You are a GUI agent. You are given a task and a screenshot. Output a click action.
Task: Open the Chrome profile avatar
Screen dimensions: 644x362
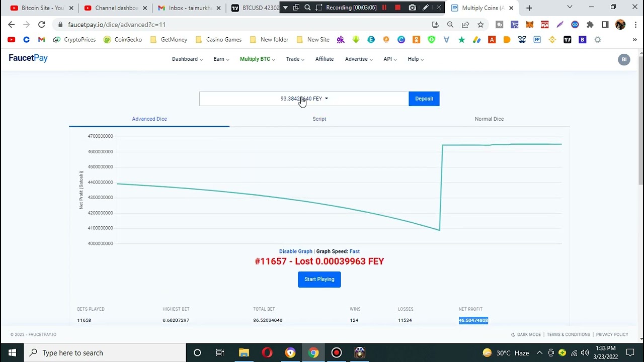pos(620,25)
